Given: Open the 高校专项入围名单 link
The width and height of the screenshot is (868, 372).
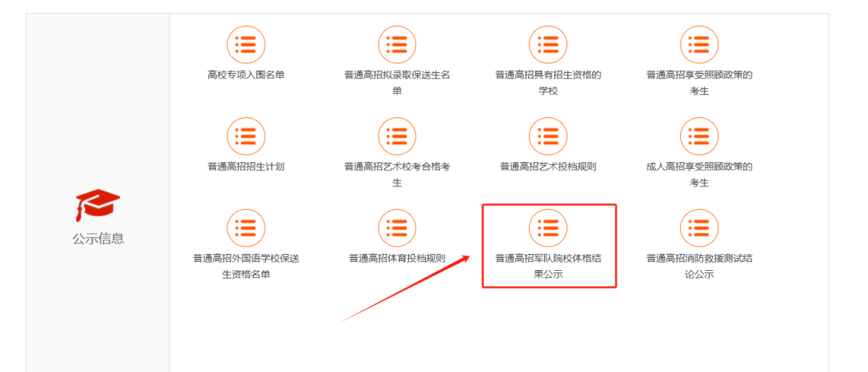Looking at the screenshot, I should (246, 75).
